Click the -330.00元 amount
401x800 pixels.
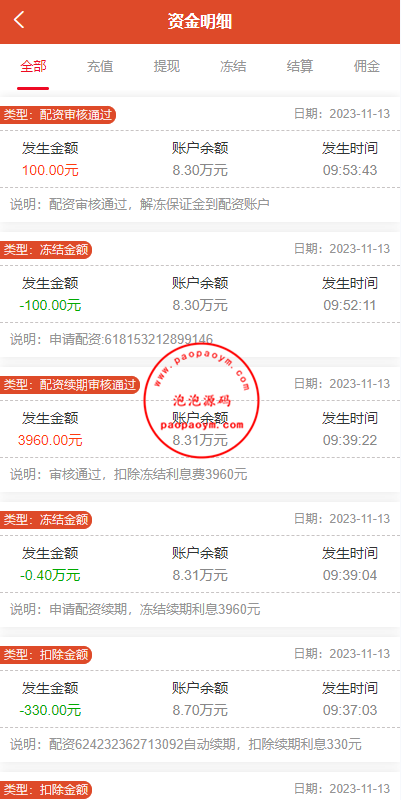click(x=50, y=710)
